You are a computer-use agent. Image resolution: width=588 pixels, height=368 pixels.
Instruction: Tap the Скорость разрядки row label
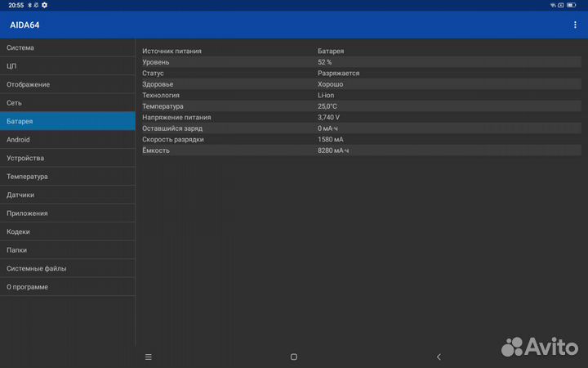pos(173,139)
